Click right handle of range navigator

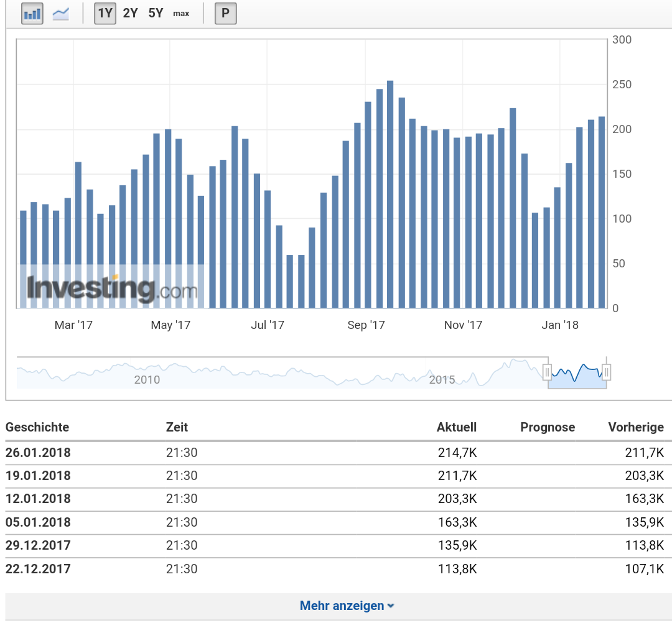607,372
